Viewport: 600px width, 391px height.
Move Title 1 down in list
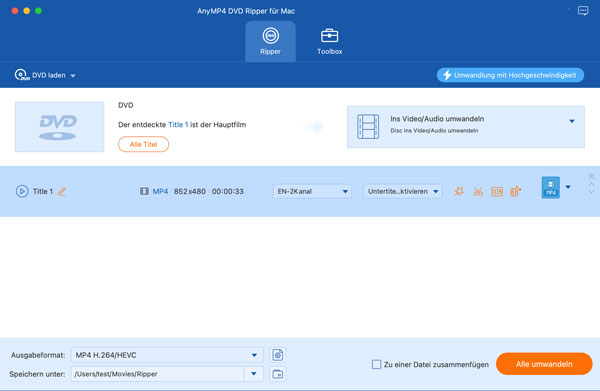(x=591, y=191)
